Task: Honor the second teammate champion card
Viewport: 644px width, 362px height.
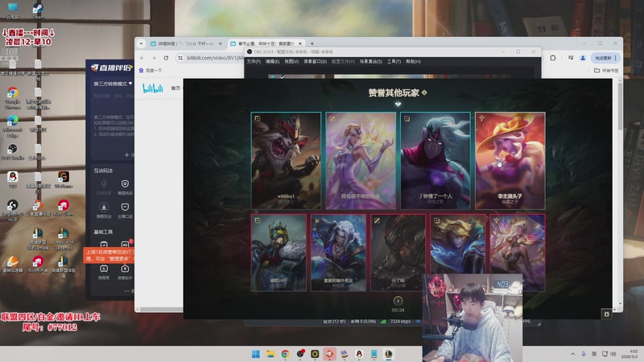Action: click(x=361, y=160)
